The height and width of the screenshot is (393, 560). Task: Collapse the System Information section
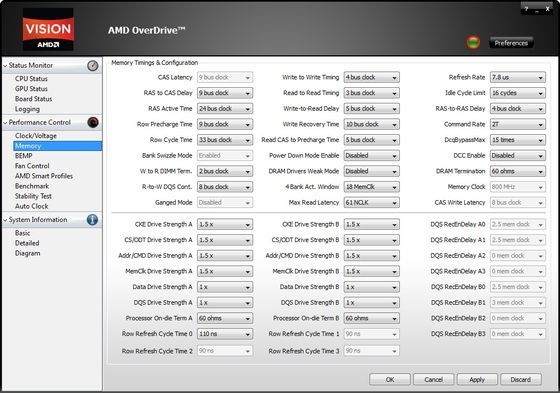coord(5,220)
